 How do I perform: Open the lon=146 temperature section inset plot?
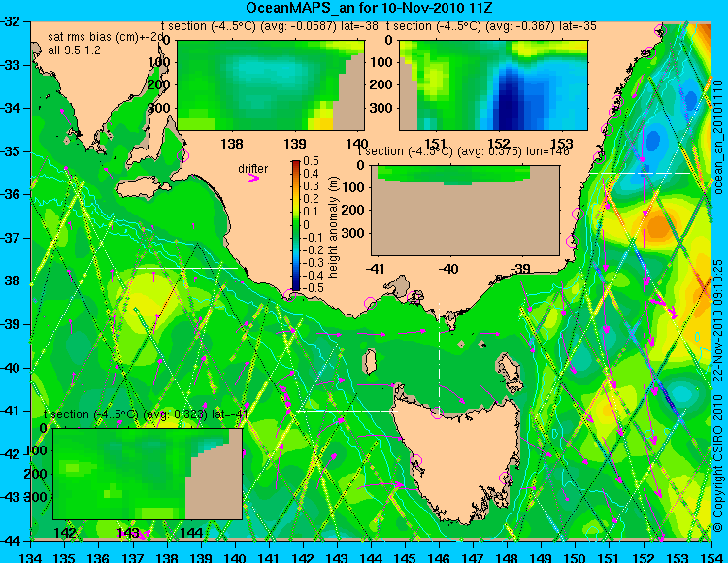pos(465,211)
